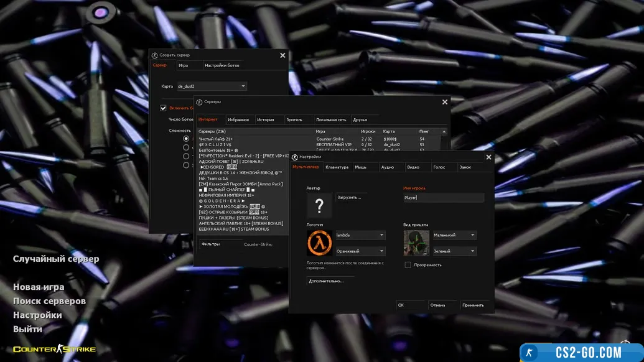Viewport: 644px width, 362px height.
Task: Open the Карта de_dust2 map dropdown
Action: [212, 86]
